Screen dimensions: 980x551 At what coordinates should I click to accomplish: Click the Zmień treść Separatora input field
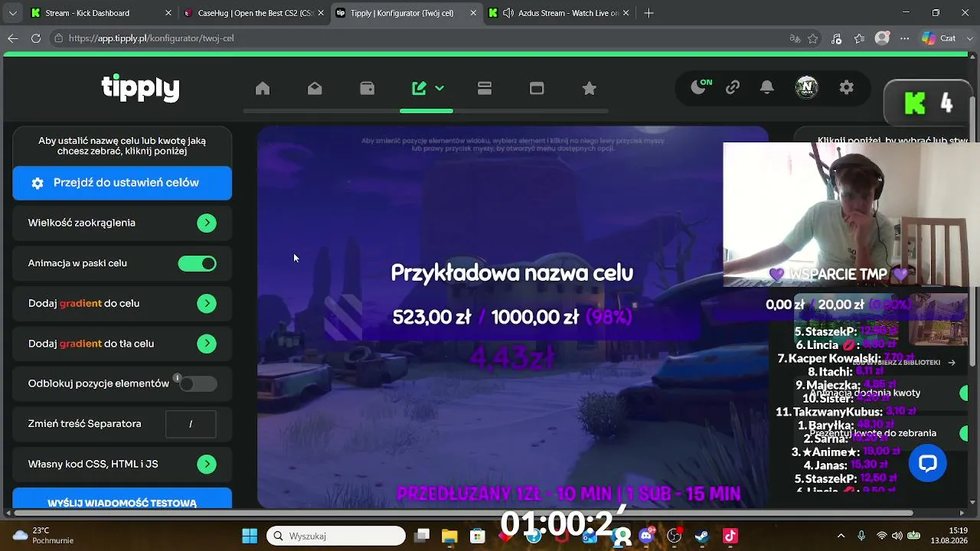pyautogui.click(x=191, y=424)
